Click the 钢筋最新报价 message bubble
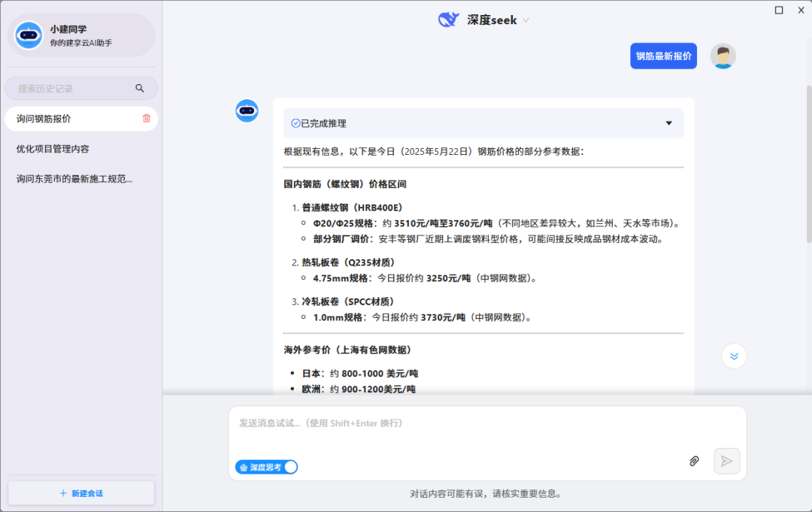 pos(663,56)
